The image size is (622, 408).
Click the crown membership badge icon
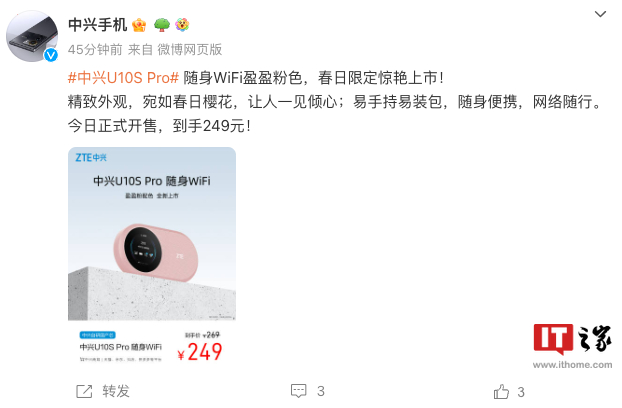tap(139, 25)
